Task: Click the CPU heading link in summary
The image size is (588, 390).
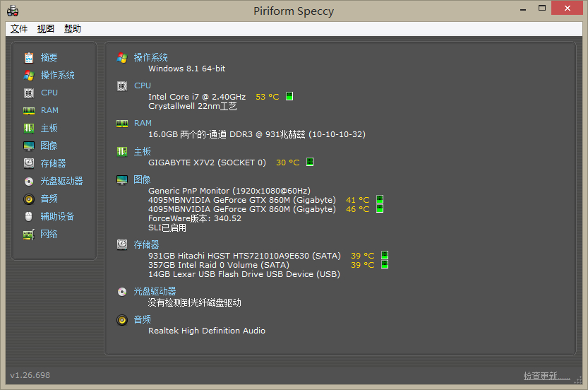Action: pyautogui.click(x=143, y=85)
